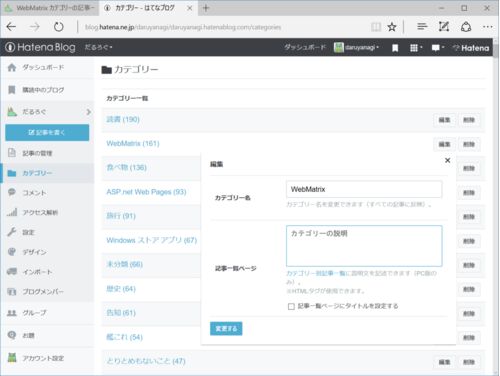The height and width of the screenshot is (376, 500).
Task: Open the daruyanagi user account dropdown
Action: coord(356,48)
